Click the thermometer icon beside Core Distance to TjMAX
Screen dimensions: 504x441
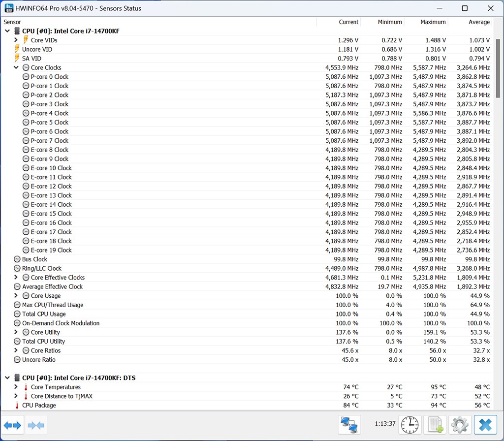pos(26,396)
